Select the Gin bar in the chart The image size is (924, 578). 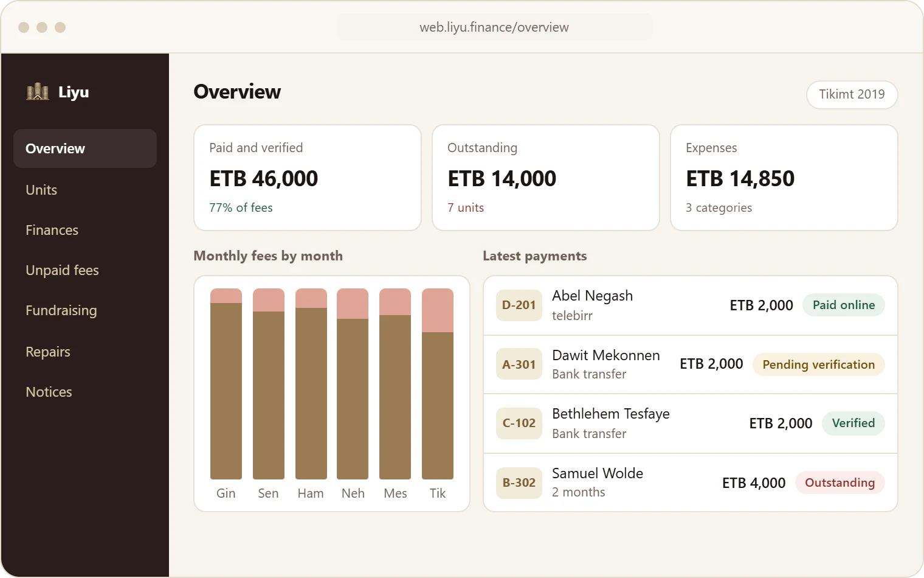click(226, 384)
